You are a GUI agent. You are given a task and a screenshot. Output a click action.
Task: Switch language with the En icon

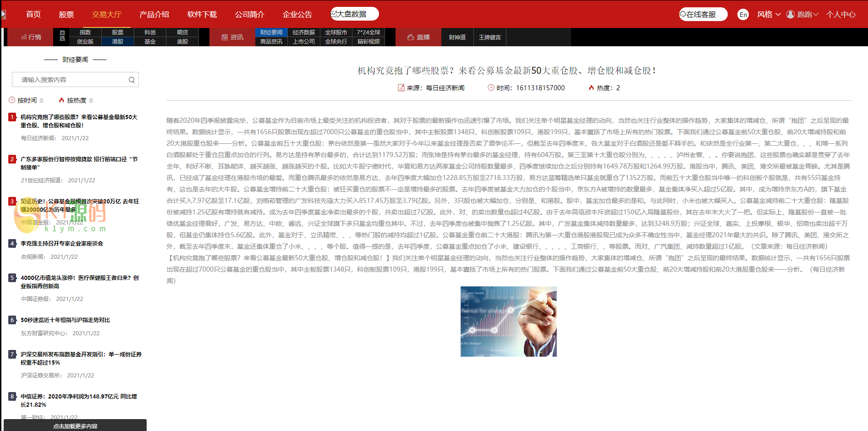pyautogui.click(x=743, y=15)
